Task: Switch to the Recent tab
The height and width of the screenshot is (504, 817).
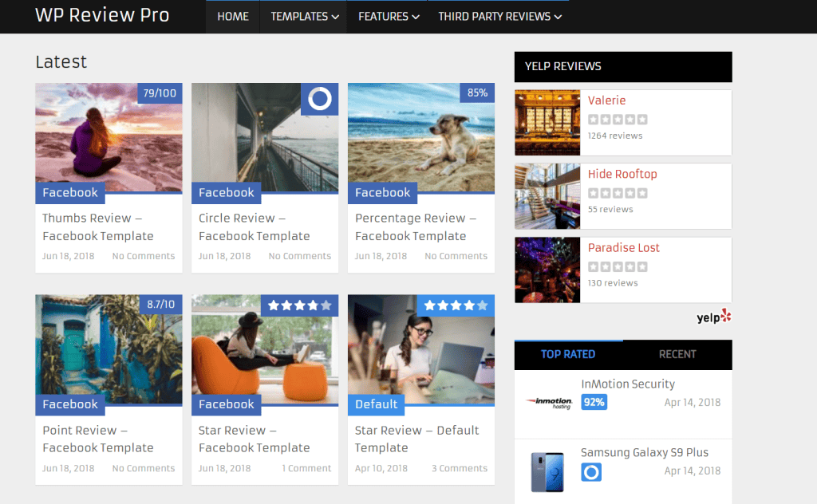Action: click(x=677, y=354)
